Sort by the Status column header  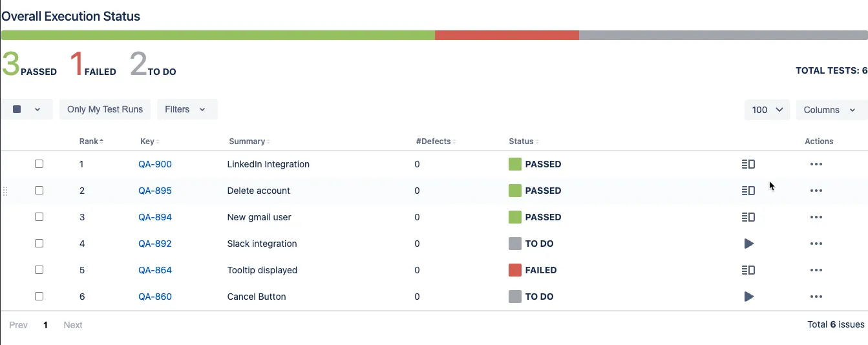tap(524, 141)
